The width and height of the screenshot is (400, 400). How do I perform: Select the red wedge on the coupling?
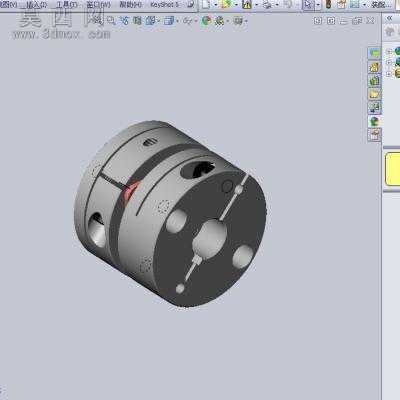(131, 191)
